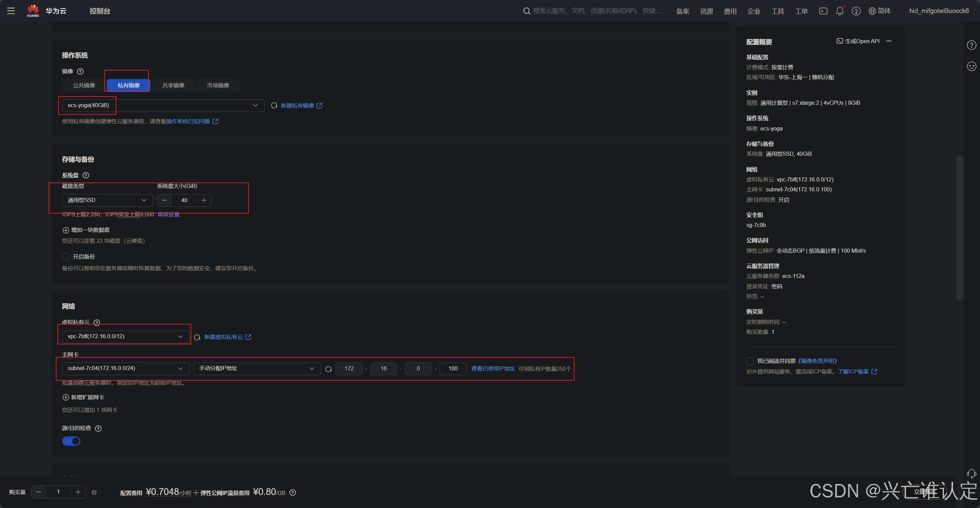This screenshot has width=980, height=508.
Task: Focus the top search box
Action: [x=597, y=11]
